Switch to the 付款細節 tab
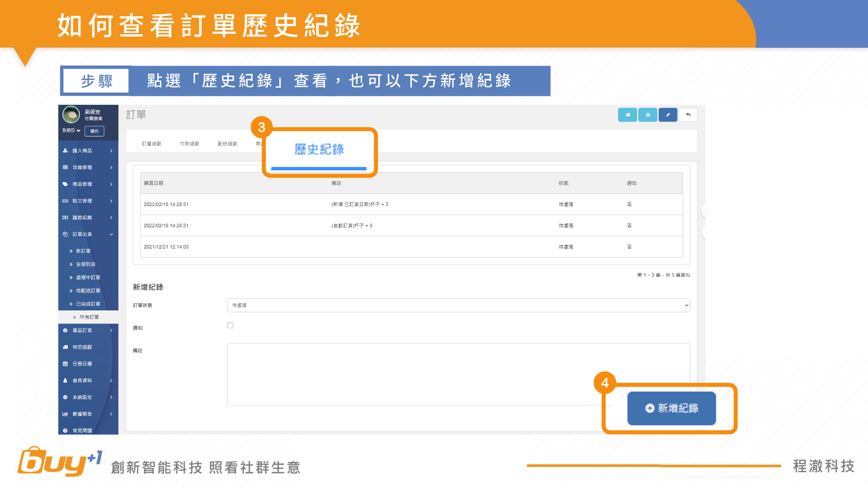Screen dimensions: 868x488 (189, 144)
